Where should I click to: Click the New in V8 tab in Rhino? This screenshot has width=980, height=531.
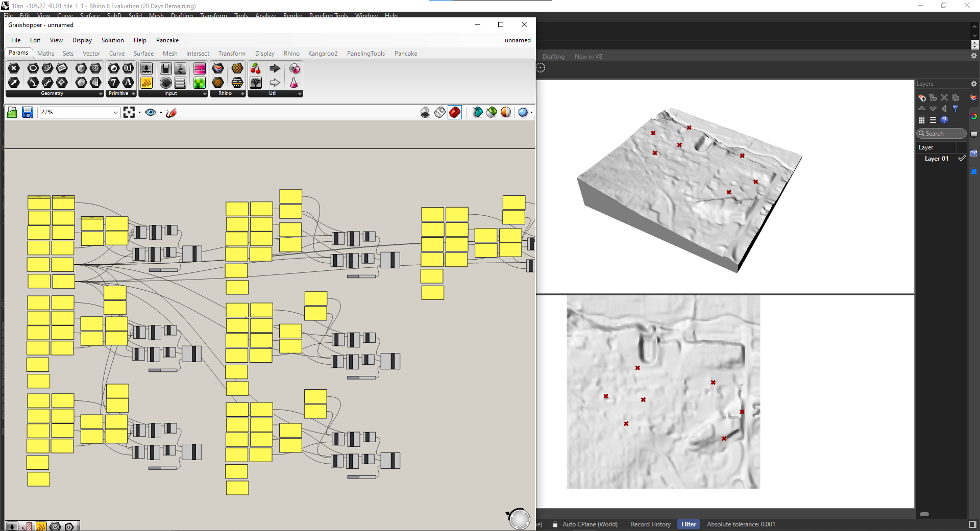[589, 57]
